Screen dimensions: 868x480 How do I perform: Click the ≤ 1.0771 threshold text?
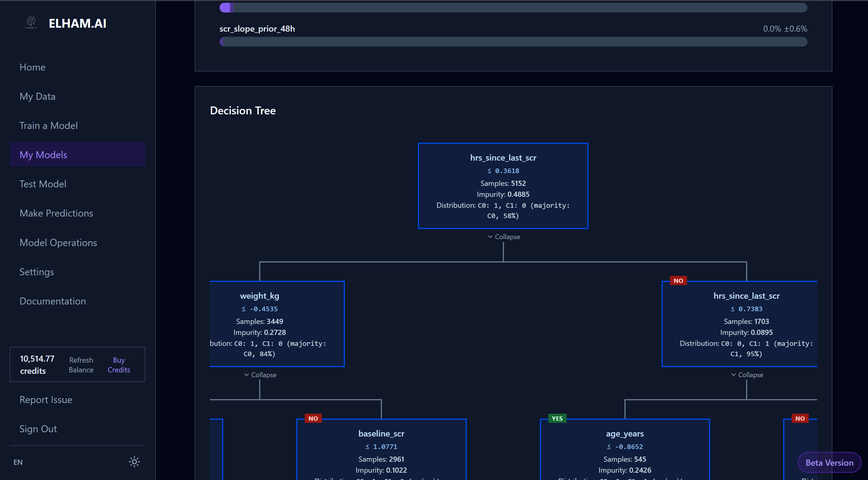point(381,447)
